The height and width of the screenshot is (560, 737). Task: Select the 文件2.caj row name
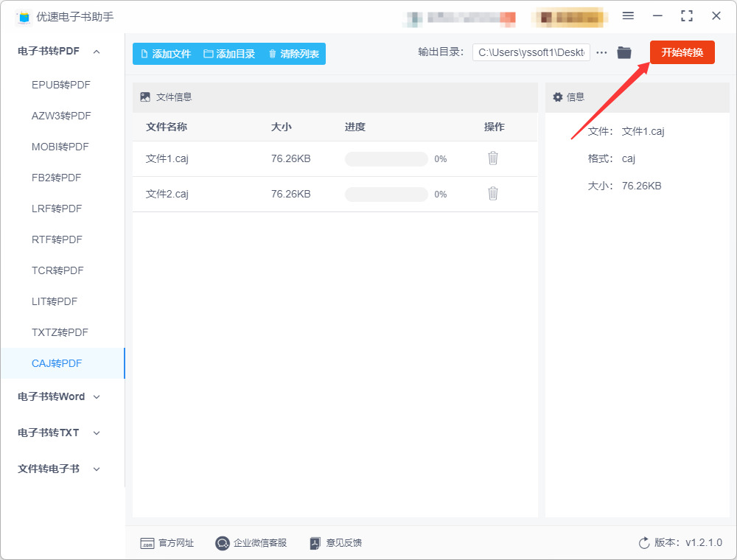[167, 194]
